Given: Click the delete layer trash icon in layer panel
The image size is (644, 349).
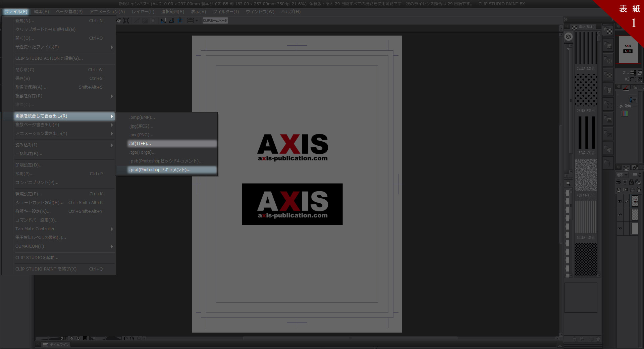Looking at the screenshot, I should pyautogui.click(x=639, y=190).
